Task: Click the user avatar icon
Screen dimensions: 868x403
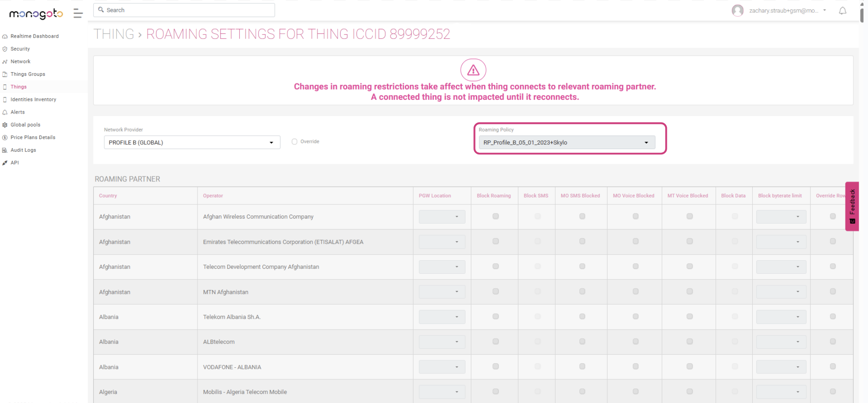Action: (x=737, y=11)
